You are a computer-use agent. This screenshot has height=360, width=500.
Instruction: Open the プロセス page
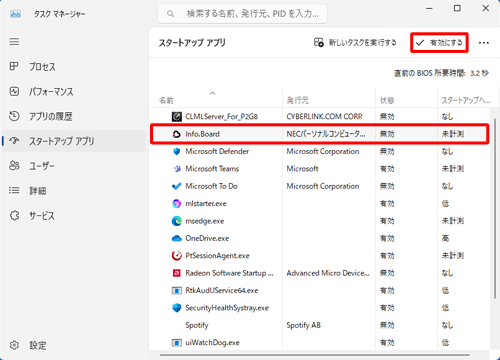(x=73, y=67)
